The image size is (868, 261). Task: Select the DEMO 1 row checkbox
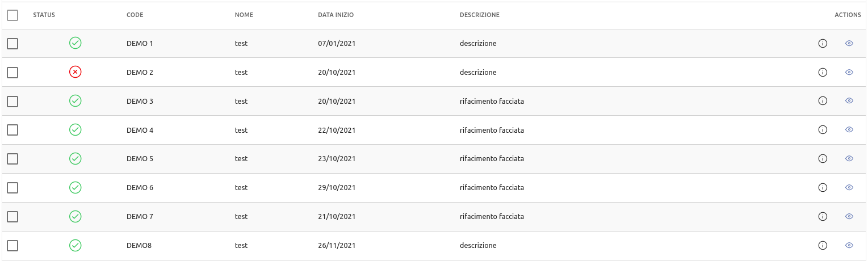point(12,44)
